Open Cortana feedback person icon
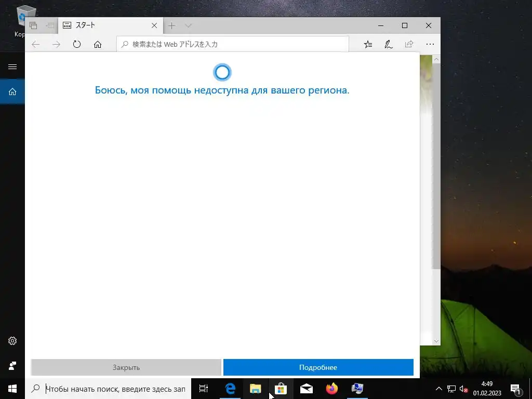The image size is (532, 399). (12, 366)
